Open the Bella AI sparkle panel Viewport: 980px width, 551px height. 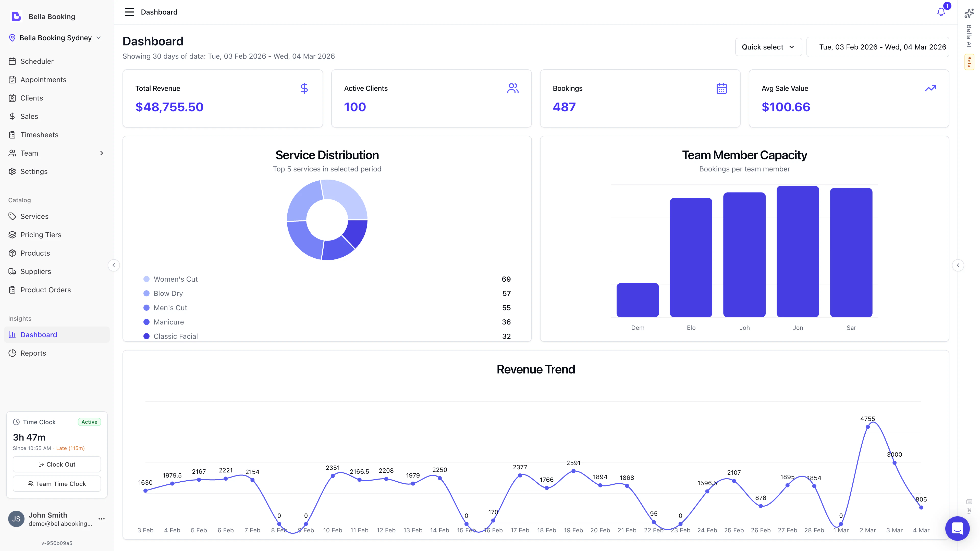[x=969, y=13]
